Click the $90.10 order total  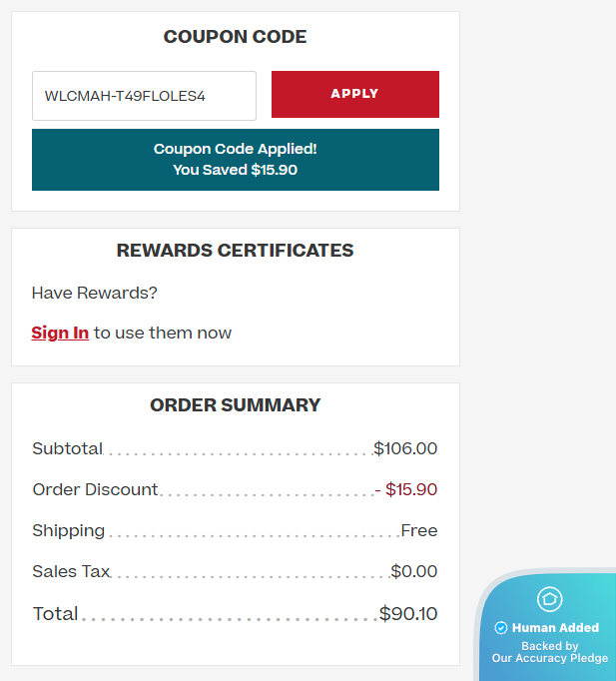[408, 613]
